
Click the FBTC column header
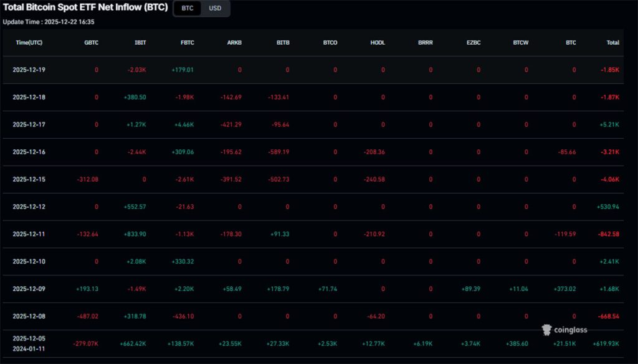pyautogui.click(x=187, y=43)
